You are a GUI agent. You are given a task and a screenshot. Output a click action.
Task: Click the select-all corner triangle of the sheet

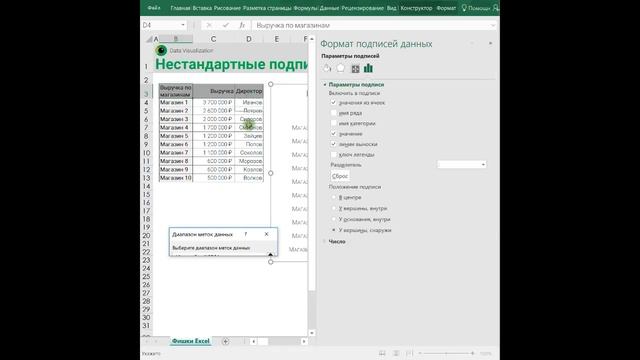click(x=149, y=39)
